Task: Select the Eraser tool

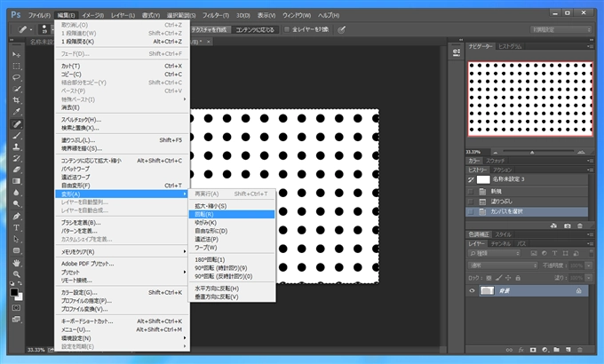Action: coord(16,170)
